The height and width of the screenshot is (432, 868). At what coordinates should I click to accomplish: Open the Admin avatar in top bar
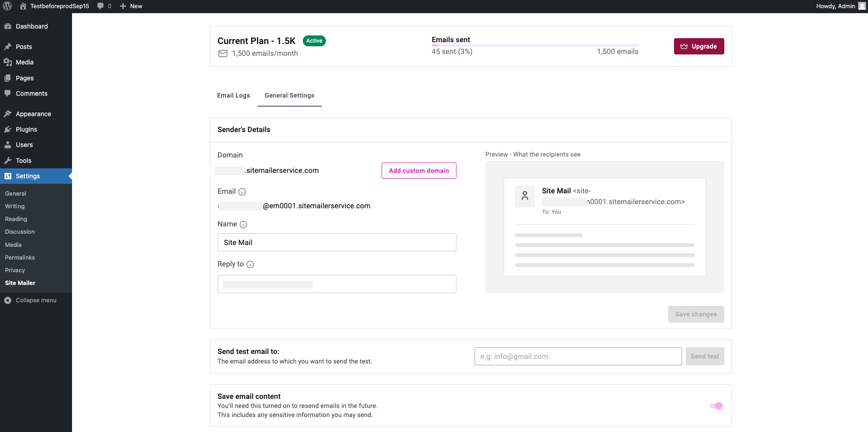pyautogui.click(x=862, y=6)
